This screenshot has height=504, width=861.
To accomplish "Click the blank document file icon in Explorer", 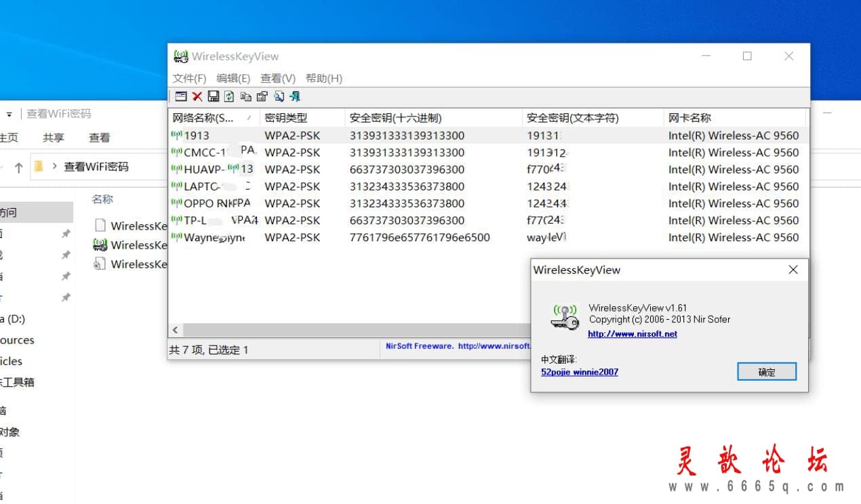I will (x=100, y=225).
